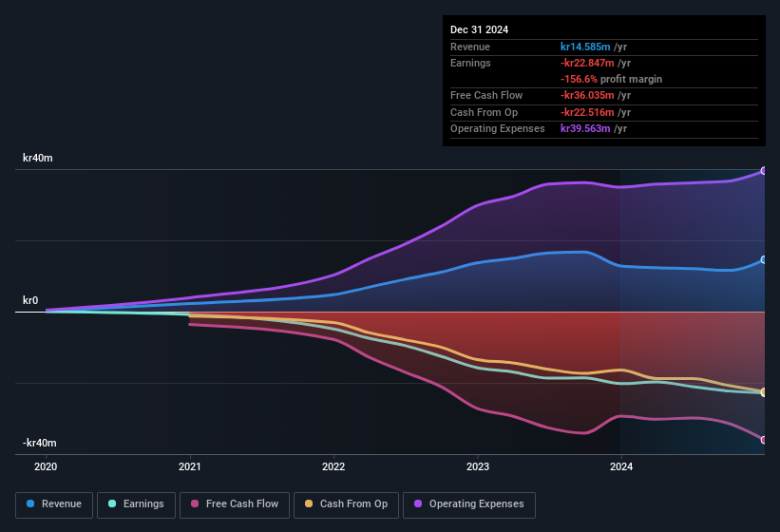
Task: Click the -kr22.516m cash from op value
Action: [x=587, y=112]
